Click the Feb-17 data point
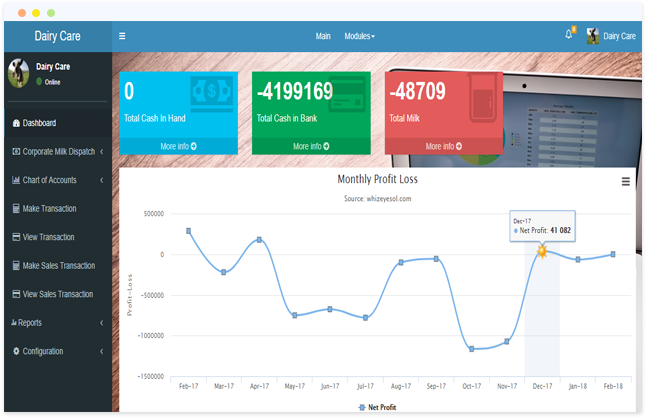 pos(188,231)
